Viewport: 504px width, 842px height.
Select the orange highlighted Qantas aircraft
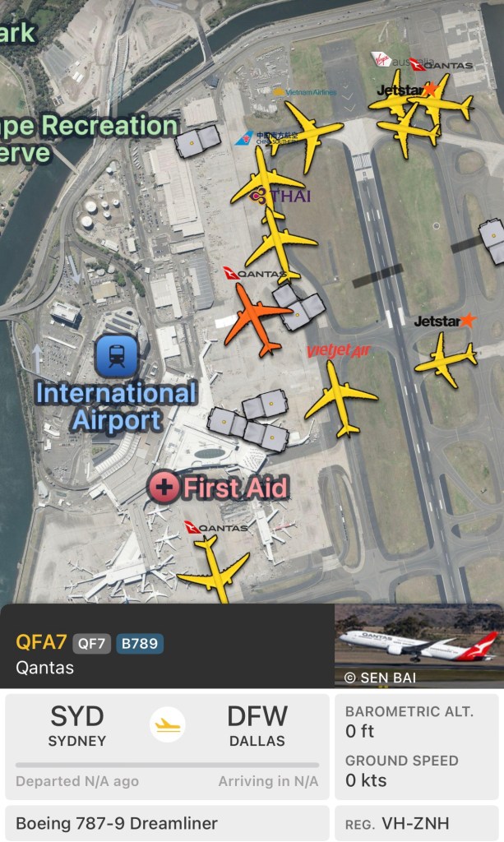coord(257,319)
